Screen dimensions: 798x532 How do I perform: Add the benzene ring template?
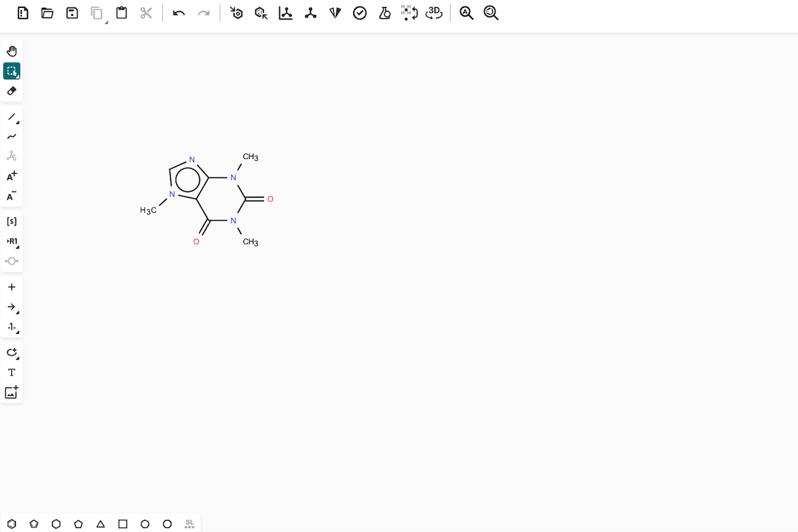pos(12,524)
